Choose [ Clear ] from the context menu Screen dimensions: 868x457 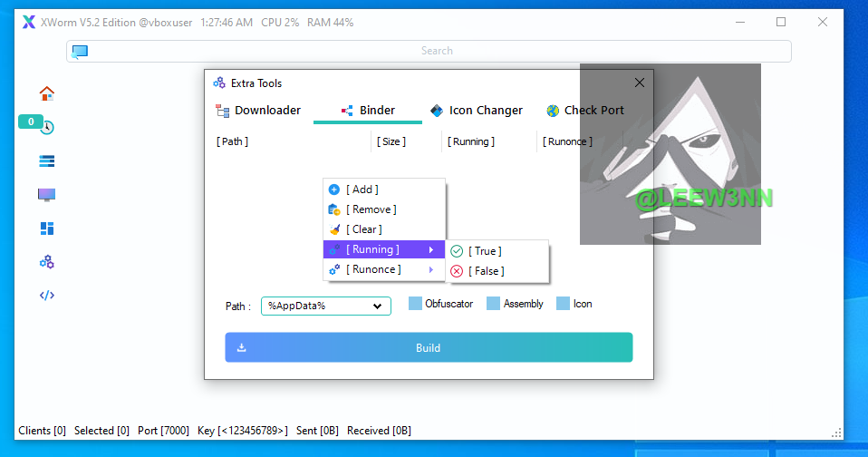[x=363, y=229]
